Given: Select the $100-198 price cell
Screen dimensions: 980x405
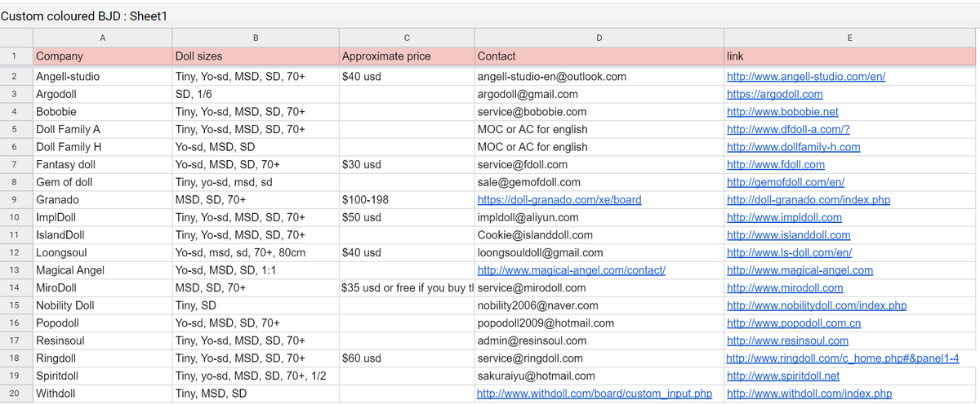Looking at the screenshot, I should (x=407, y=199).
